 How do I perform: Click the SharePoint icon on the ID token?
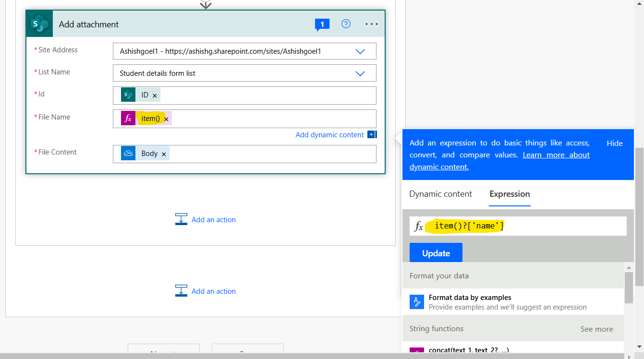pyautogui.click(x=127, y=95)
